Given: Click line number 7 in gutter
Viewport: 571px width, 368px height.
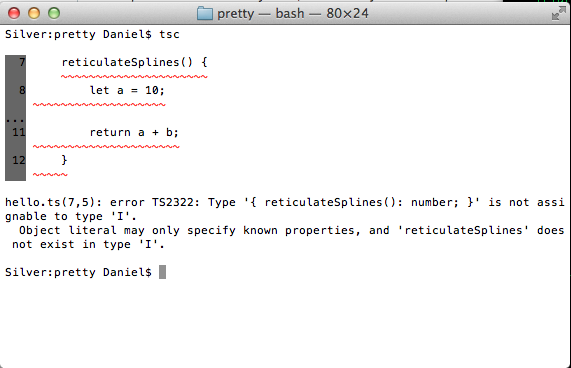Looking at the screenshot, I should click(x=22, y=62).
